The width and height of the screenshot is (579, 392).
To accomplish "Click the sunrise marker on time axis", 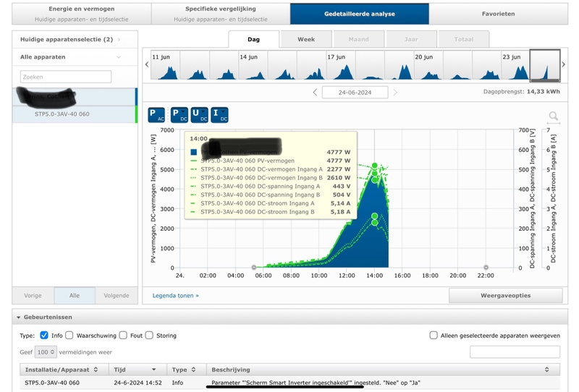I will pyautogui.click(x=254, y=267).
